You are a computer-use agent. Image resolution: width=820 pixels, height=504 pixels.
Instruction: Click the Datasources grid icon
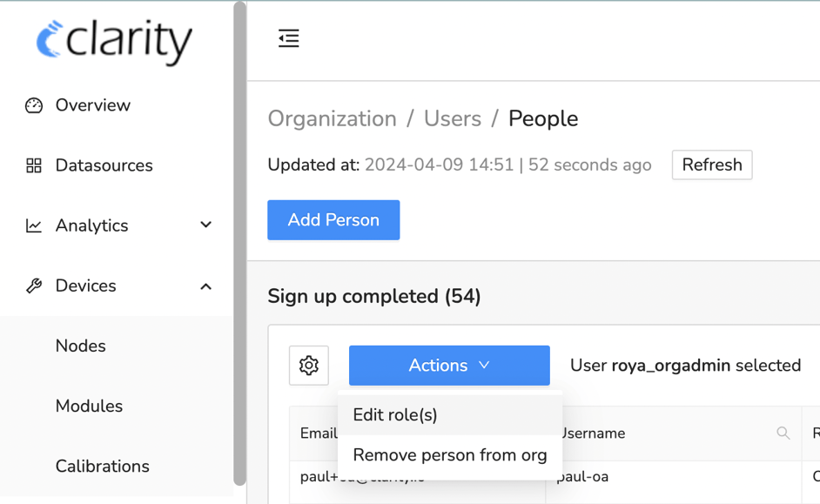pyautogui.click(x=32, y=165)
